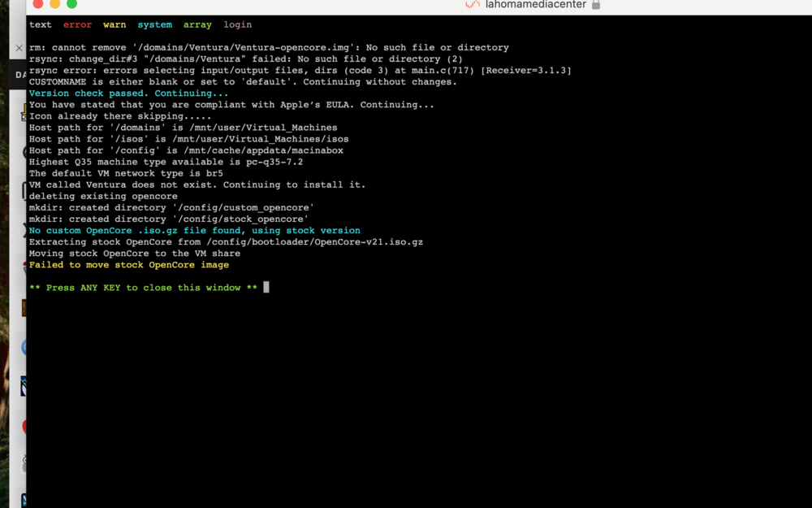This screenshot has width=812, height=508.
Task: Click the red 'error' filter label
Action: (x=77, y=24)
